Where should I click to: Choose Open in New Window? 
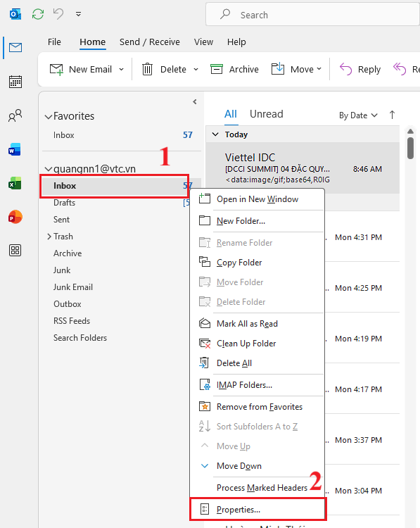pos(257,199)
